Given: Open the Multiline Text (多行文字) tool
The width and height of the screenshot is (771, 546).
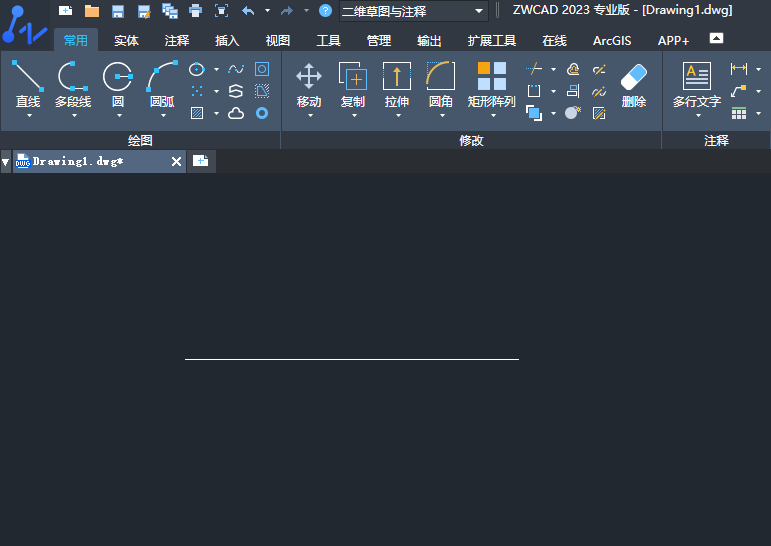Looking at the screenshot, I should (x=697, y=85).
